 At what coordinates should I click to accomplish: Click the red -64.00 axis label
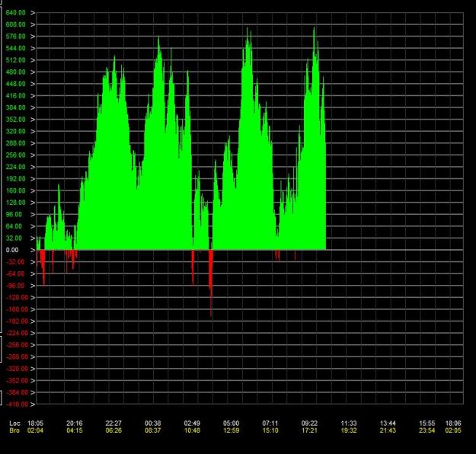coord(15,273)
